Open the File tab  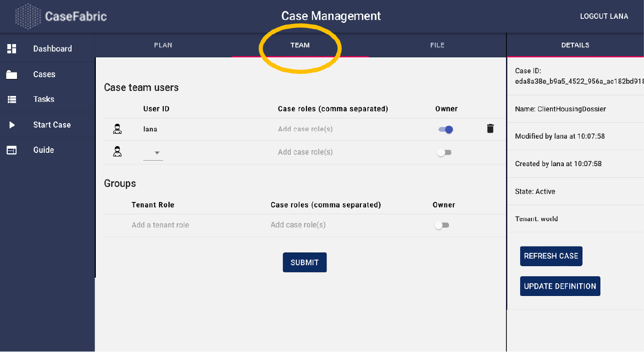tap(437, 45)
